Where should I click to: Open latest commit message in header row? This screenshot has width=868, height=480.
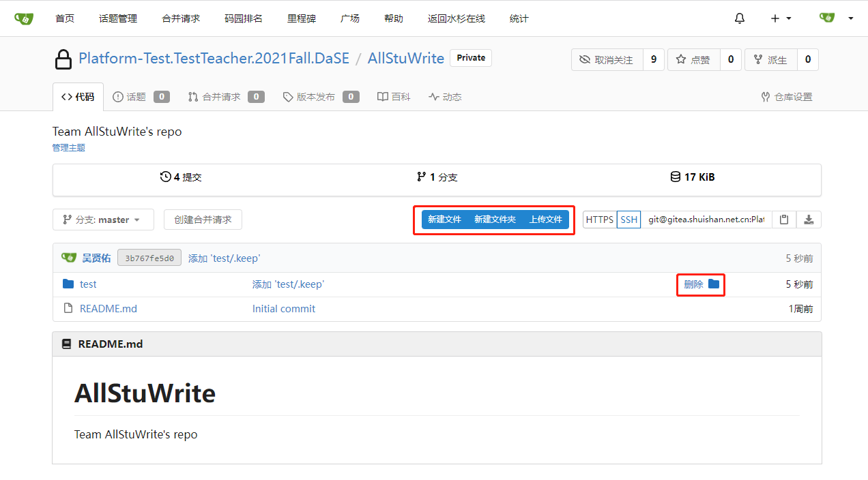click(x=224, y=258)
